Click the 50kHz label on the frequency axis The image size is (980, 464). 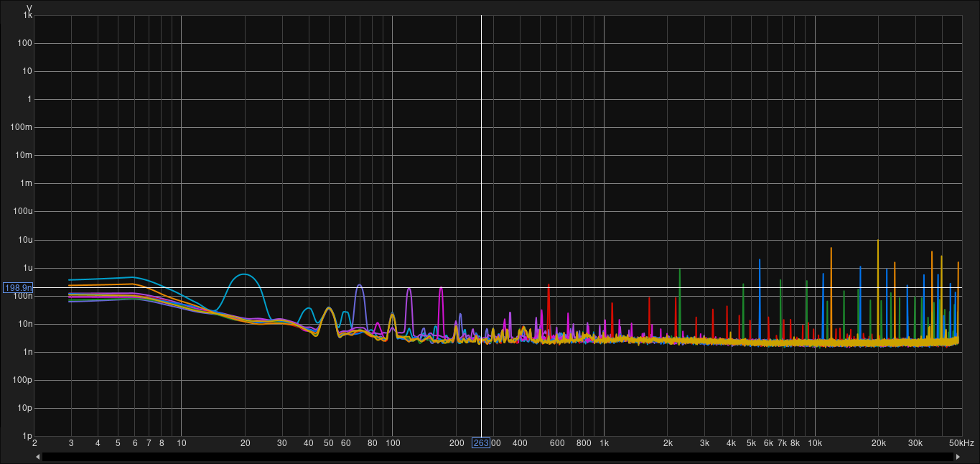tap(961, 443)
